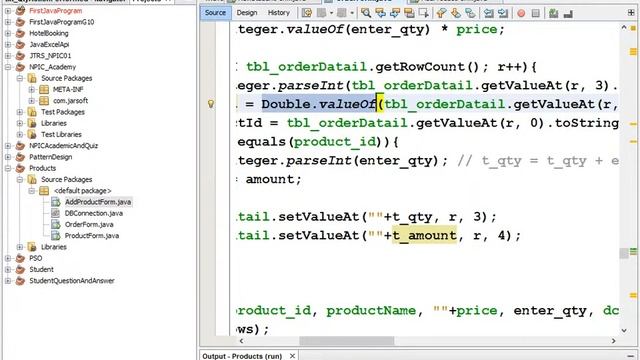The image size is (640, 360).
Task: Select Student project in tree
Action: pos(41,269)
